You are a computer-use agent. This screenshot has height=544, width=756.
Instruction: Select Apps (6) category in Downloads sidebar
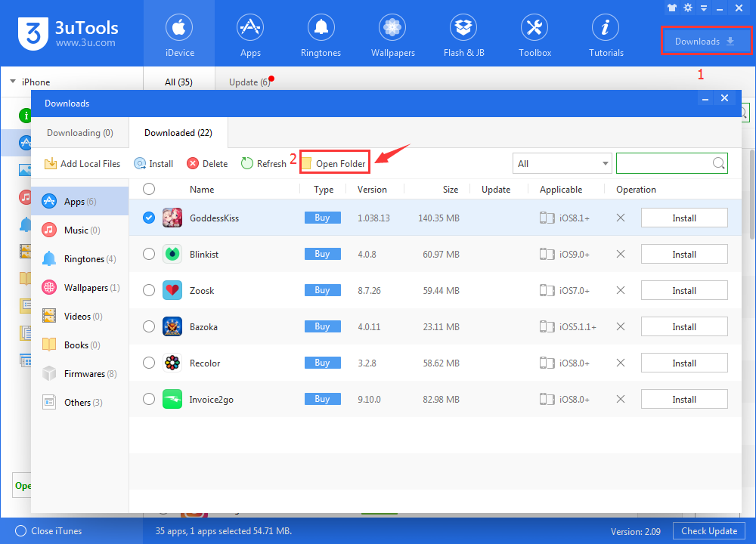[x=80, y=202]
